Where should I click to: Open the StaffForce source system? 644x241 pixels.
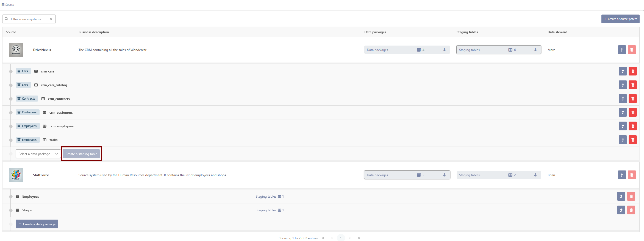click(x=622, y=175)
